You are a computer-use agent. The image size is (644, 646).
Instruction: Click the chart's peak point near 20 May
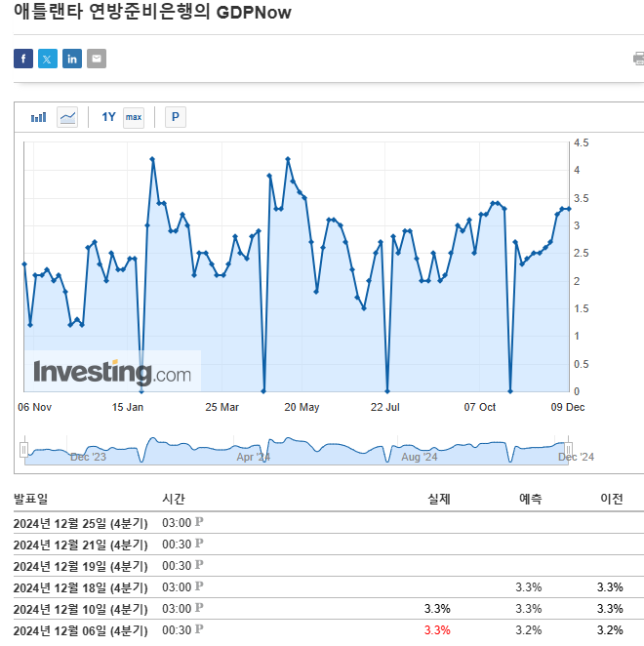289,158
